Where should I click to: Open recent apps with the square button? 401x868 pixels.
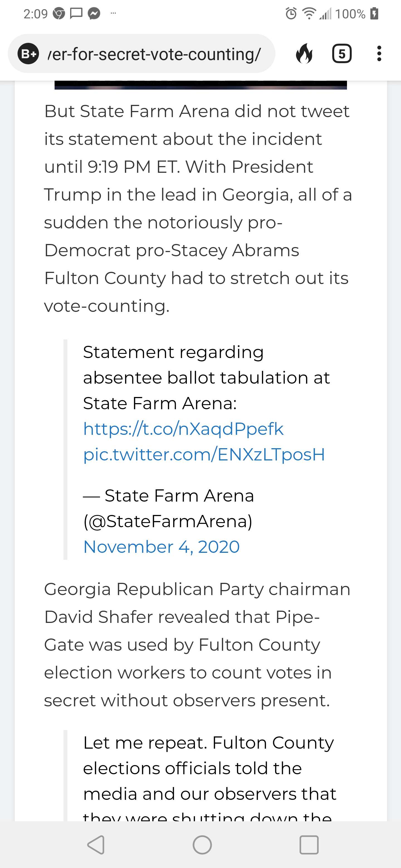point(309,844)
